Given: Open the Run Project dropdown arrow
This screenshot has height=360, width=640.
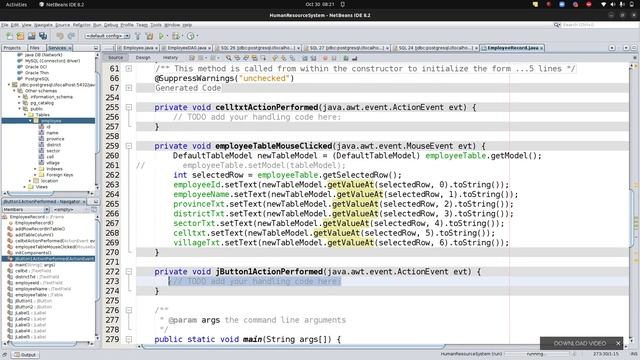Looking at the screenshot, I should coord(167,36).
